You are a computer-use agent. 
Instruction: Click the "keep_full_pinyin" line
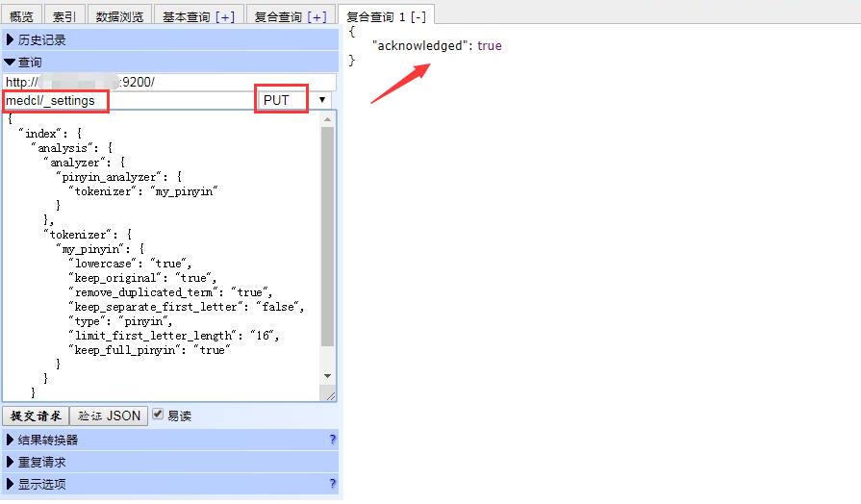tap(149, 350)
